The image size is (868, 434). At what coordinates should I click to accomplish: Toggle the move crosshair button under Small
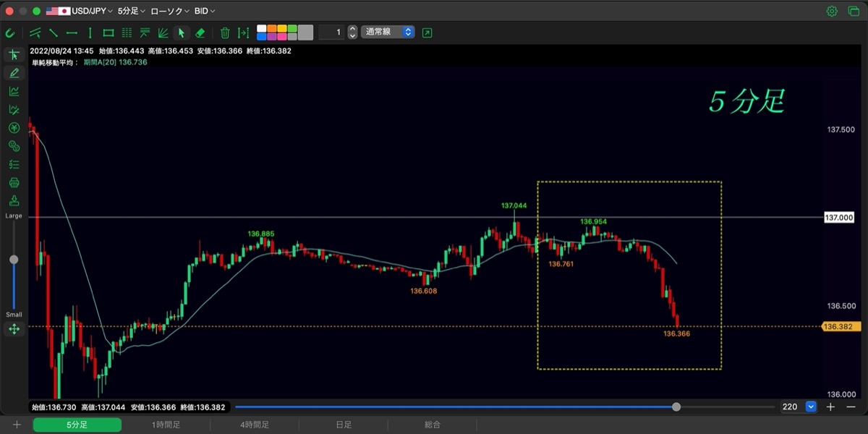[x=13, y=329]
